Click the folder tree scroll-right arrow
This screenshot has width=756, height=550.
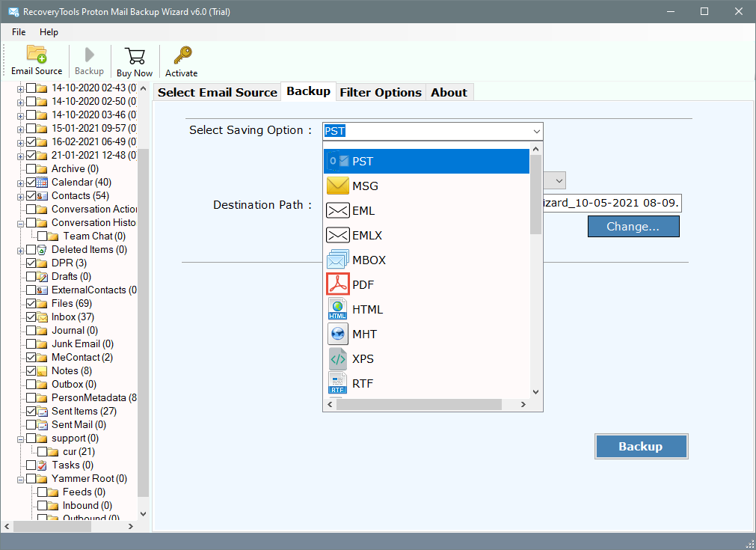pyautogui.click(x=130, y=526)
